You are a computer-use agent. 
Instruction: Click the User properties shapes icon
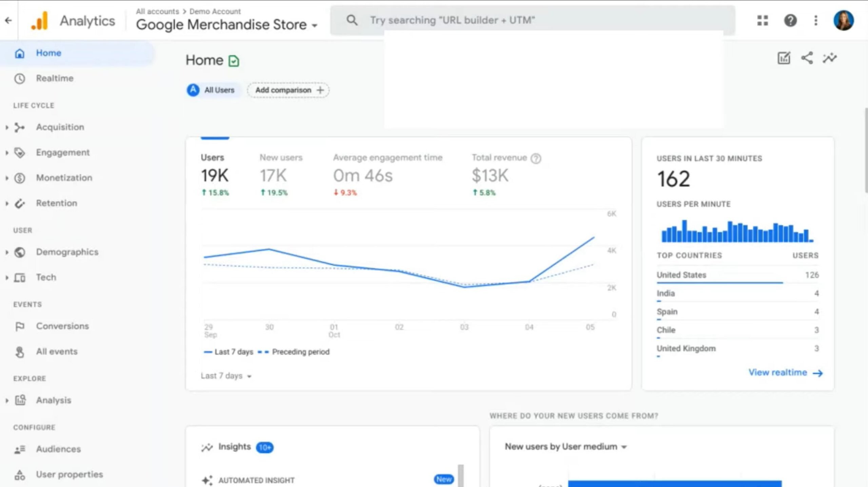20,475
